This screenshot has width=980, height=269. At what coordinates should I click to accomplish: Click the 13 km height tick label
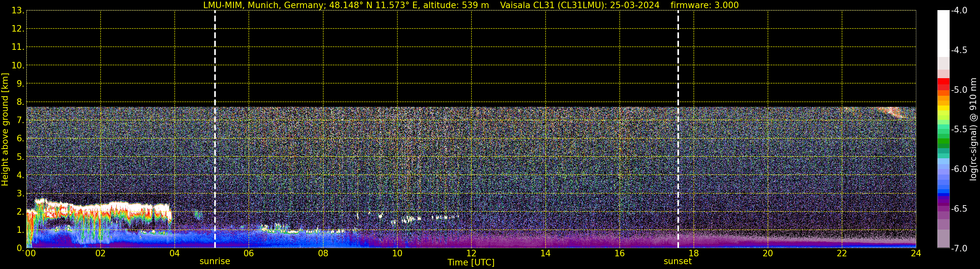pyautogui.click(x=17, y=11)
